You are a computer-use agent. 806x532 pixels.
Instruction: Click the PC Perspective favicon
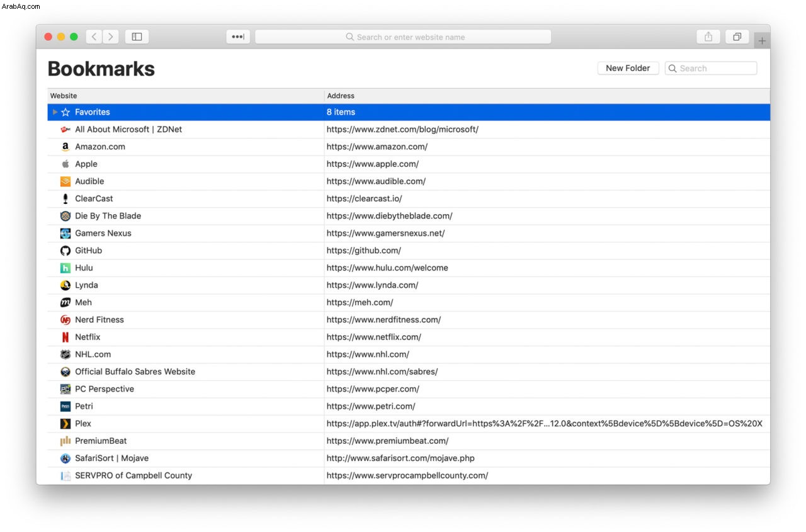65,389
